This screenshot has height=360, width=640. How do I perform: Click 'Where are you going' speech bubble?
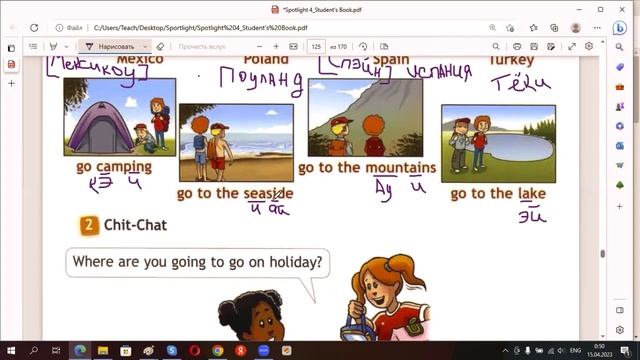coord(198,262)
